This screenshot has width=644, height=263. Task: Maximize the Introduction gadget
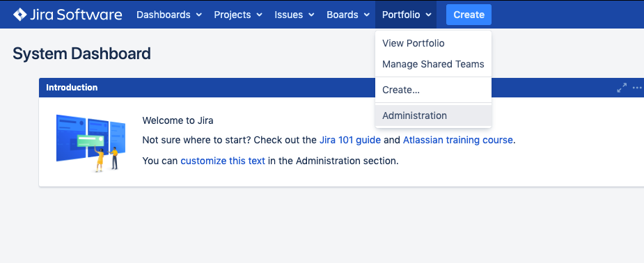point(622,88)
